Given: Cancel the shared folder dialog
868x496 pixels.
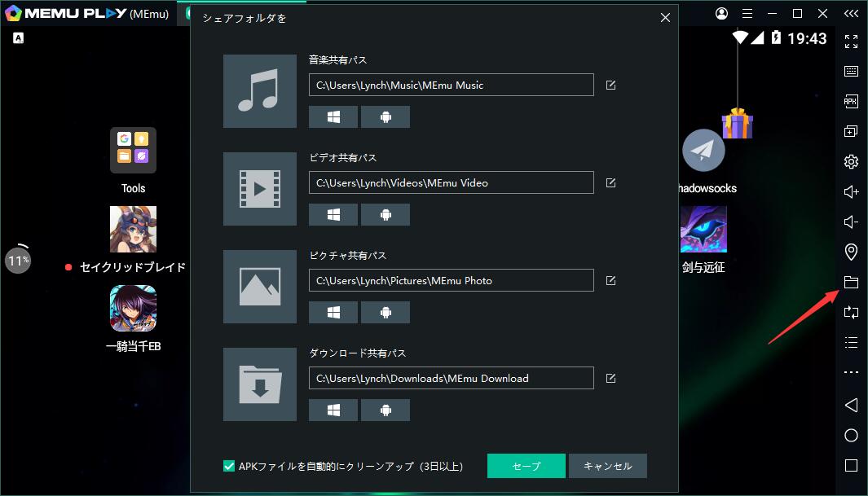Looking at the screenshot, I should [608, 466].
